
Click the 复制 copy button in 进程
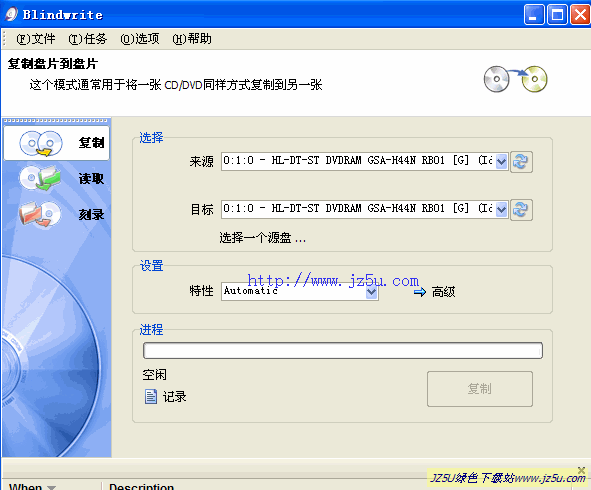(x=480, y=389)
